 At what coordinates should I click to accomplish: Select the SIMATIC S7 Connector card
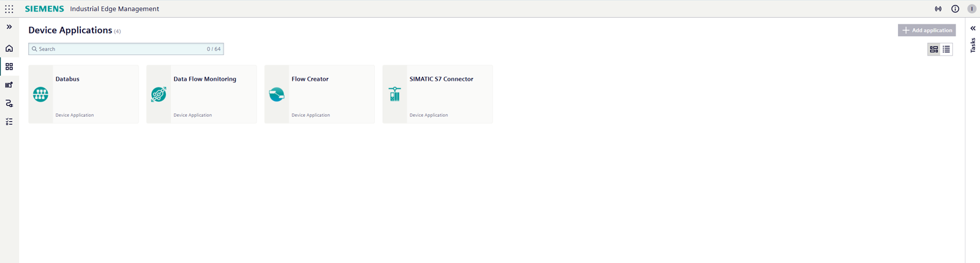[437, 94]
